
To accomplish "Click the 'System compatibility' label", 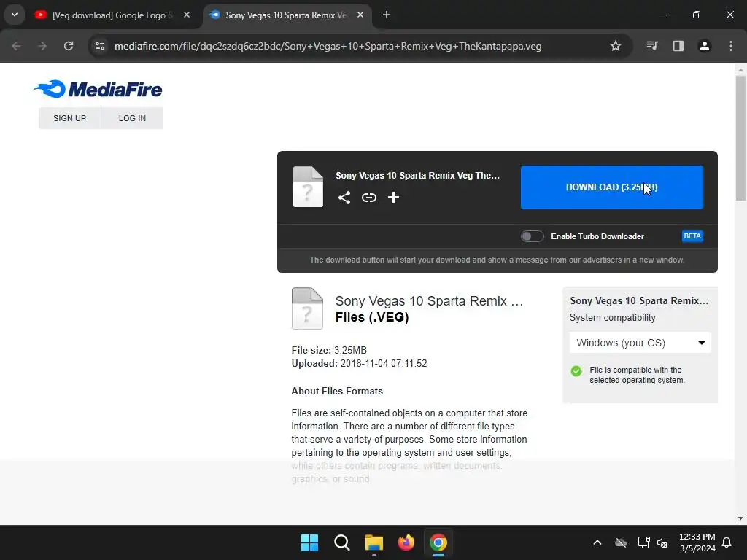I will coord(613,318).
